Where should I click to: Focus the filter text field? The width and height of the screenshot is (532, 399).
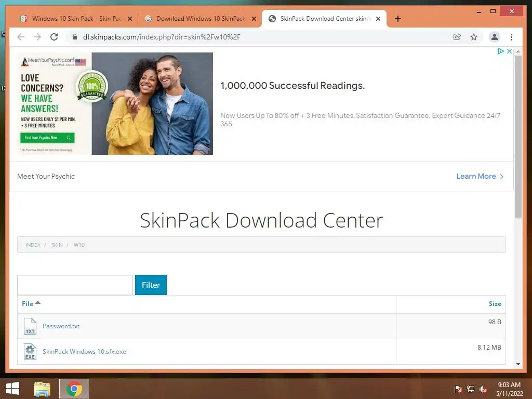(x=75, y=285)
